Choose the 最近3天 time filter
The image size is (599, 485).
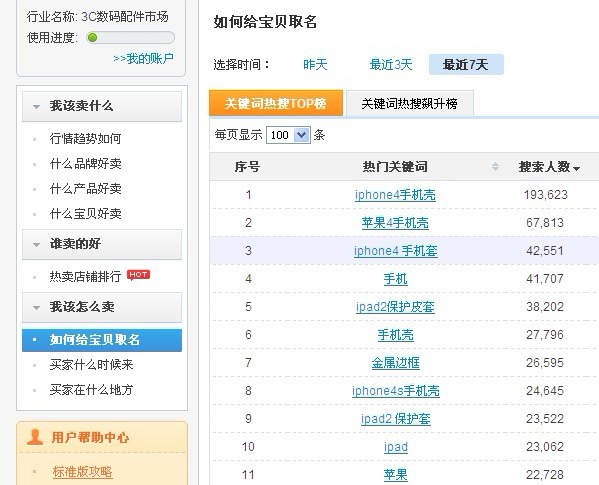(391, 64)
